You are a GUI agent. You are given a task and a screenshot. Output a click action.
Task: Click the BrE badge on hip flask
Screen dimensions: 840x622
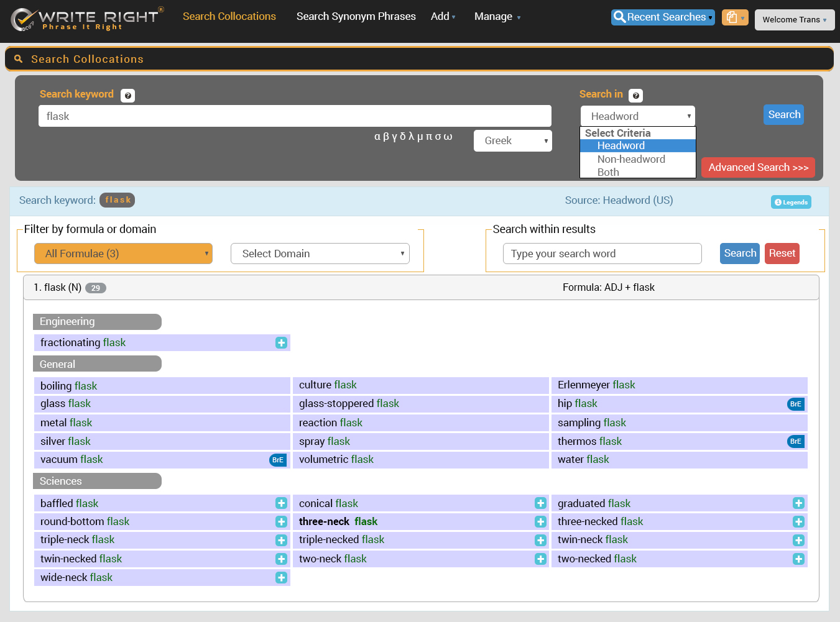click(795, 404)
